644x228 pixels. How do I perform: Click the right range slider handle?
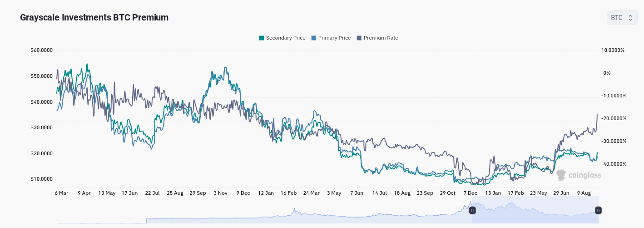pyautogui.click(x=599, y=210)
